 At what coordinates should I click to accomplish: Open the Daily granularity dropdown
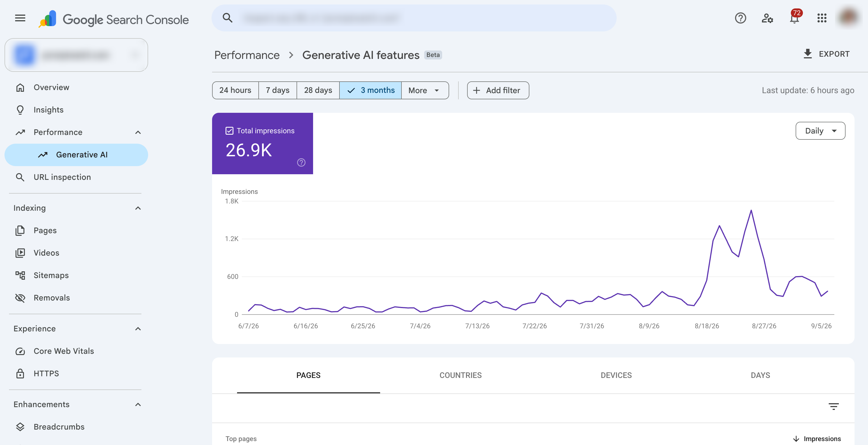(x=820, y=131)
